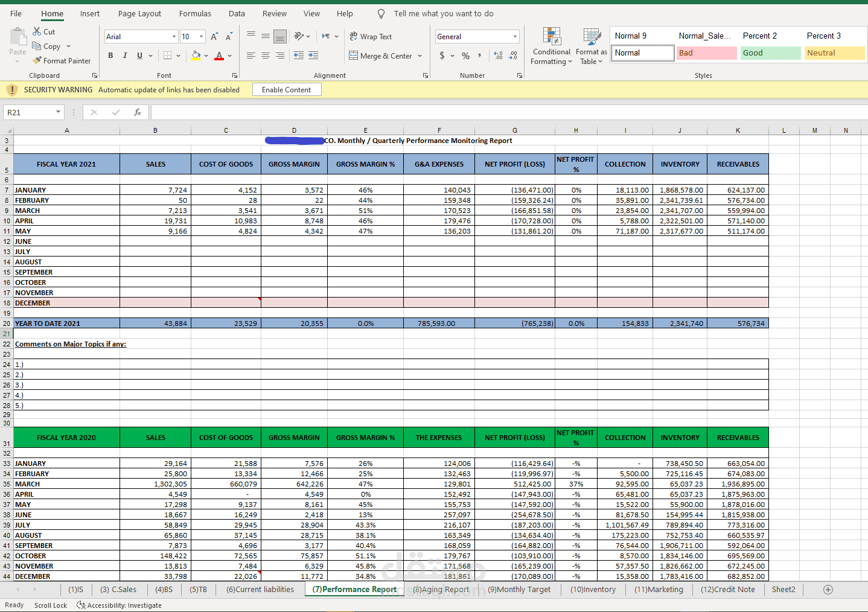Click the Insert Function fx icon
Viewport: 868px width, 612px height.
coord(138,112)
